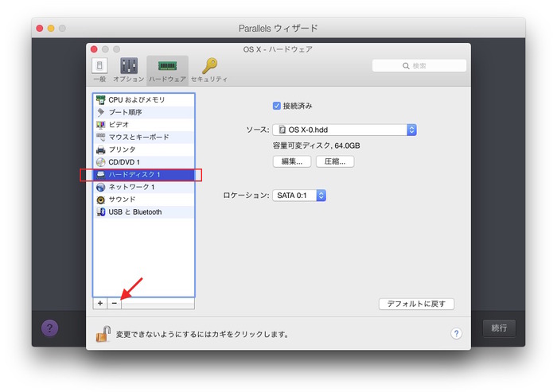Remove hardware with the minus button
Screen dimensions: 557x392
tap(114, 303)
